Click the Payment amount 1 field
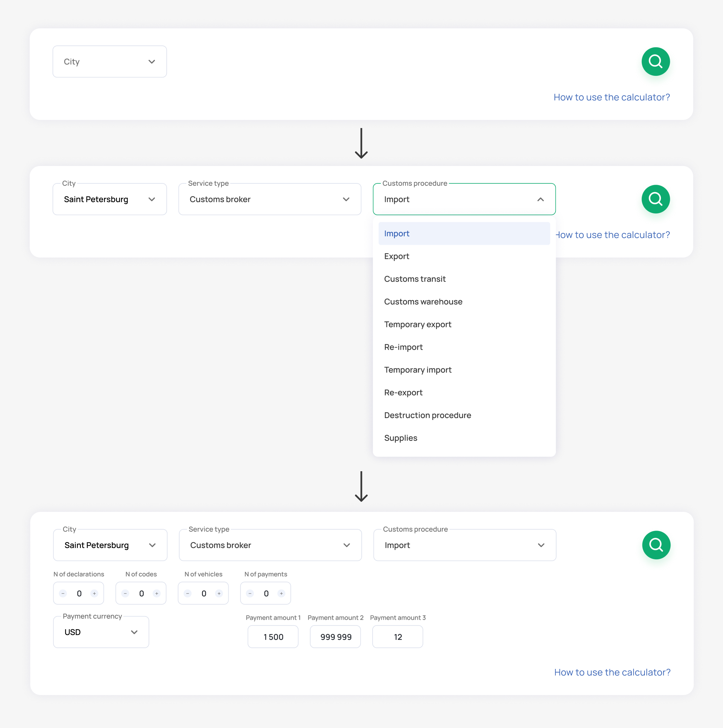Screen dimensions: 723x728 [x=273, y=637]
